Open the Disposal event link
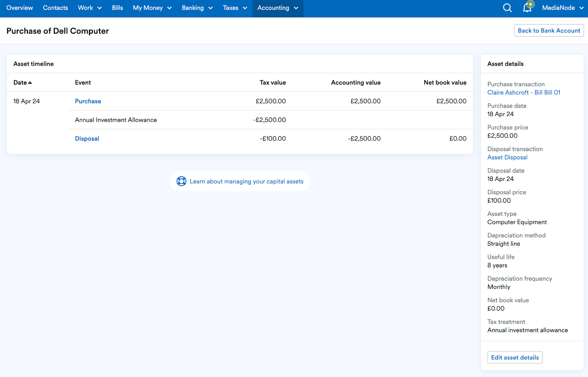This screenshot has height=377, width=588. 87,139
